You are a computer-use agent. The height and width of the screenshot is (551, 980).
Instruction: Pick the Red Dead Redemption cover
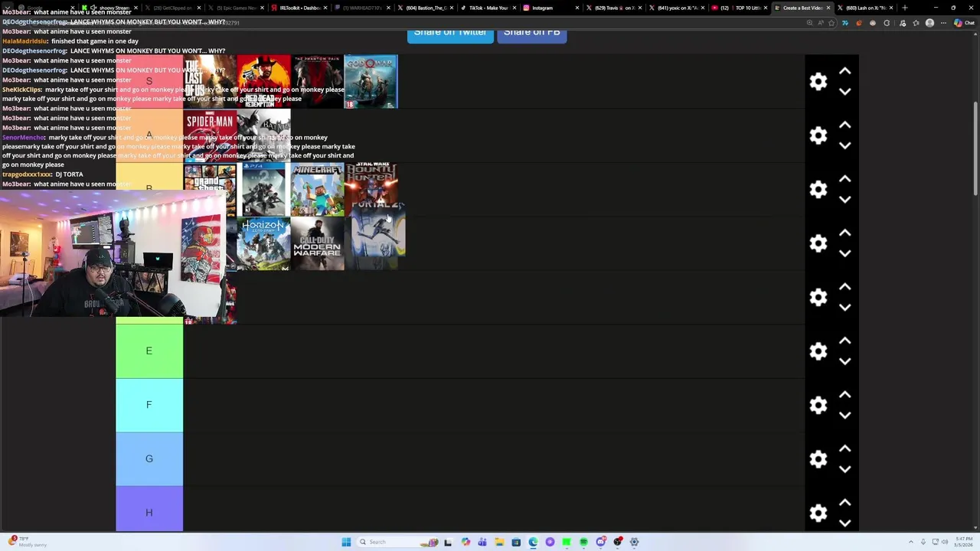click(264, 82)
